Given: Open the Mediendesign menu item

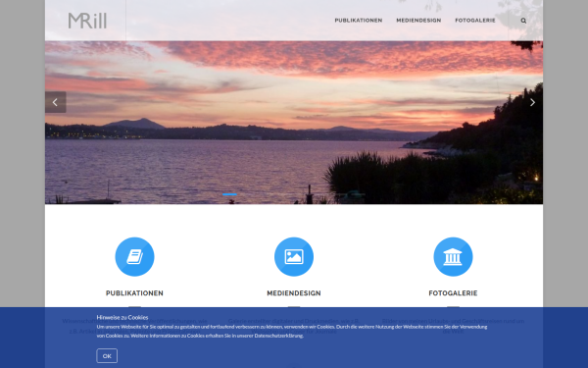Looking at the screenshot, I should tap(418, 21).
